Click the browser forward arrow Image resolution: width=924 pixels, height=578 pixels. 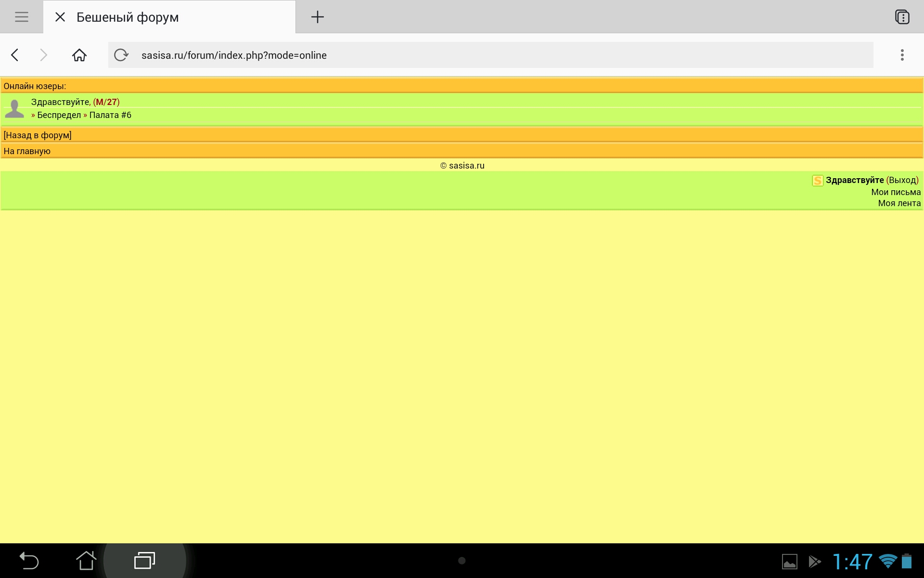tap(43, 55)
